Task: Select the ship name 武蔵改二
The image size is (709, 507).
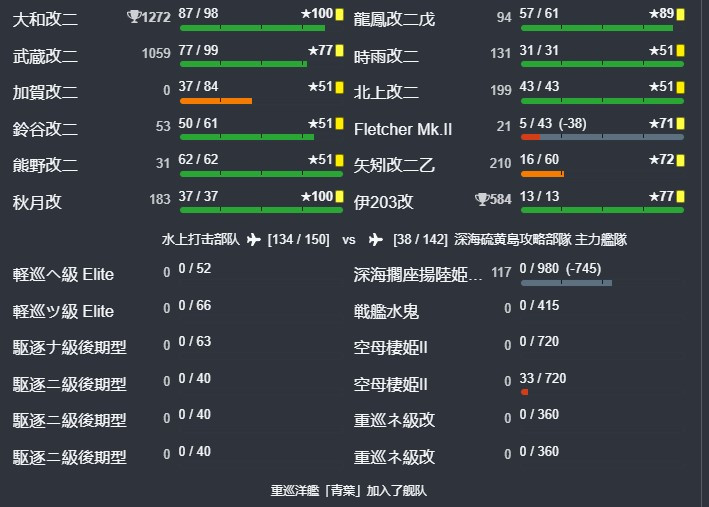Action: (45, 56)
